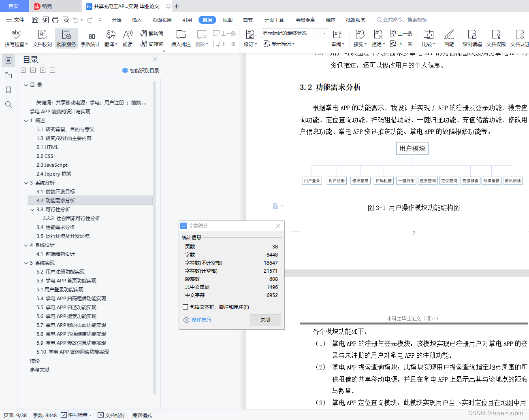The height and width of the screenshot is (420, 529).
Task: Click the 字数统计 word count tool
Action: click(90, 38)
